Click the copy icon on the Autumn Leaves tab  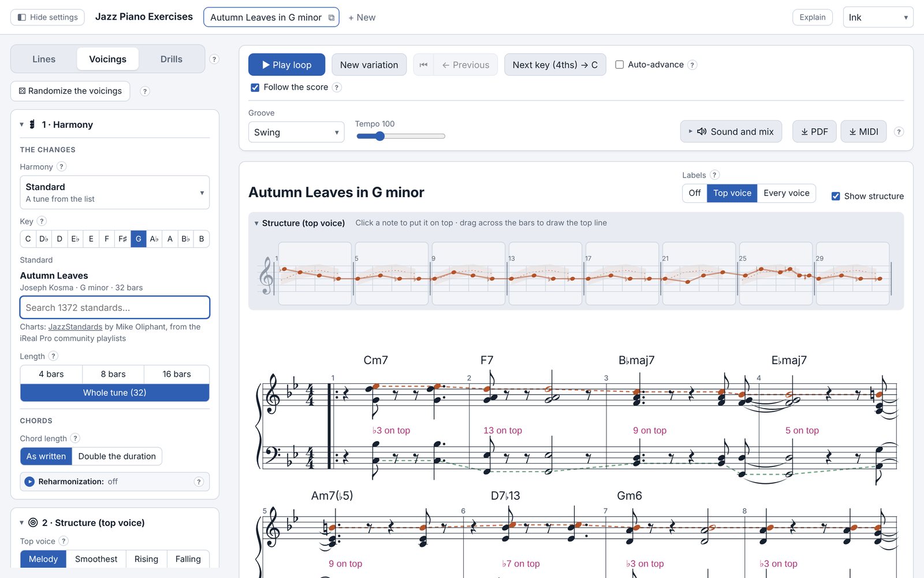[x=331, y=18]
